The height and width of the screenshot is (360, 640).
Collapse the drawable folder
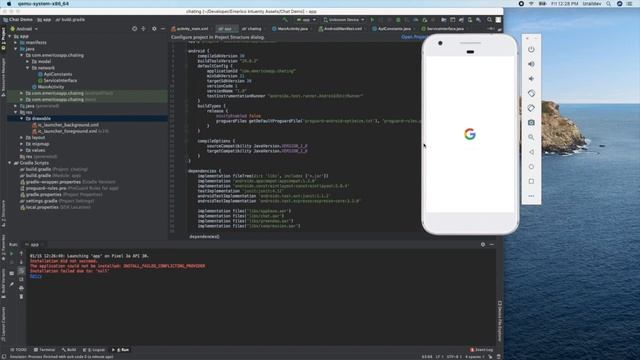pyautogui.click(x=22, y=119)
